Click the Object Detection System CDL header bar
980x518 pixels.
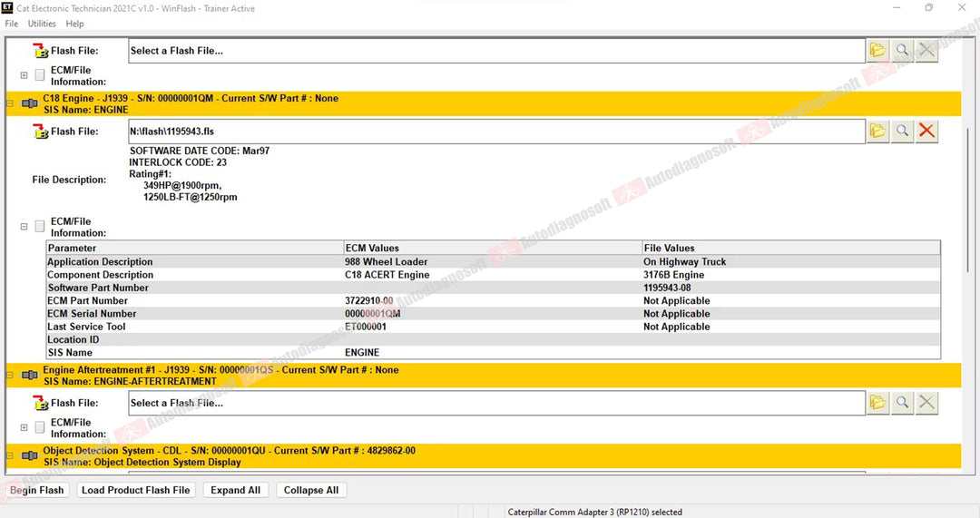[x=483, y=456]
